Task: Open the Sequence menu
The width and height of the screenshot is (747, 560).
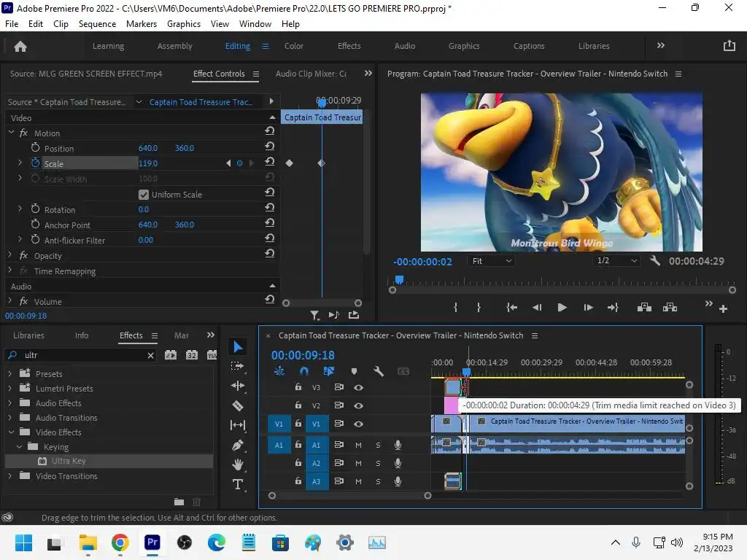Action: [97, 24]
